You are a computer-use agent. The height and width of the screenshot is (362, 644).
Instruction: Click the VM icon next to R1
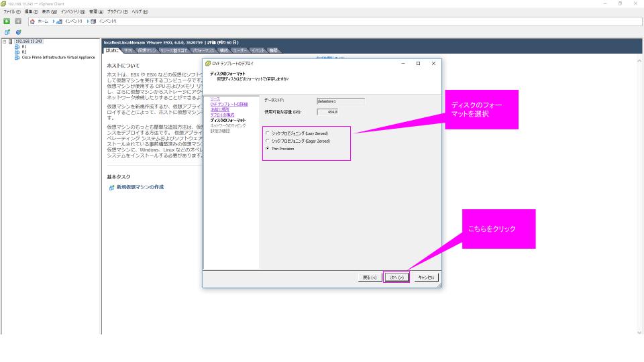tap(17, 47)
